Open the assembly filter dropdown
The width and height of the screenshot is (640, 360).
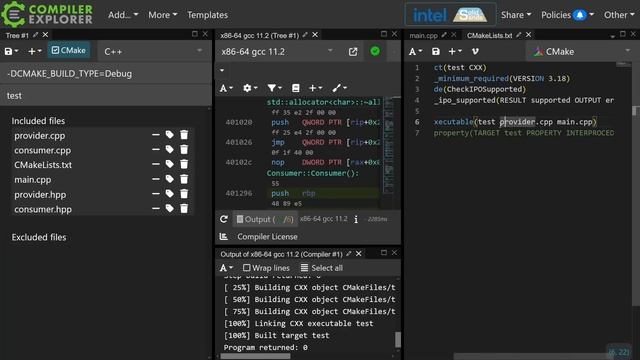pyautogui.click(x=274, y=88)
